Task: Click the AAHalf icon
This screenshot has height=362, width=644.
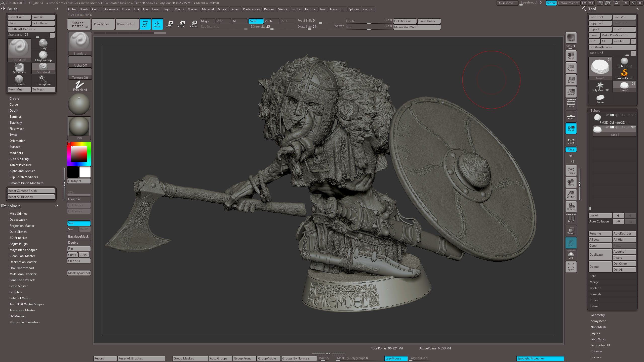Action: pos(571,92)
